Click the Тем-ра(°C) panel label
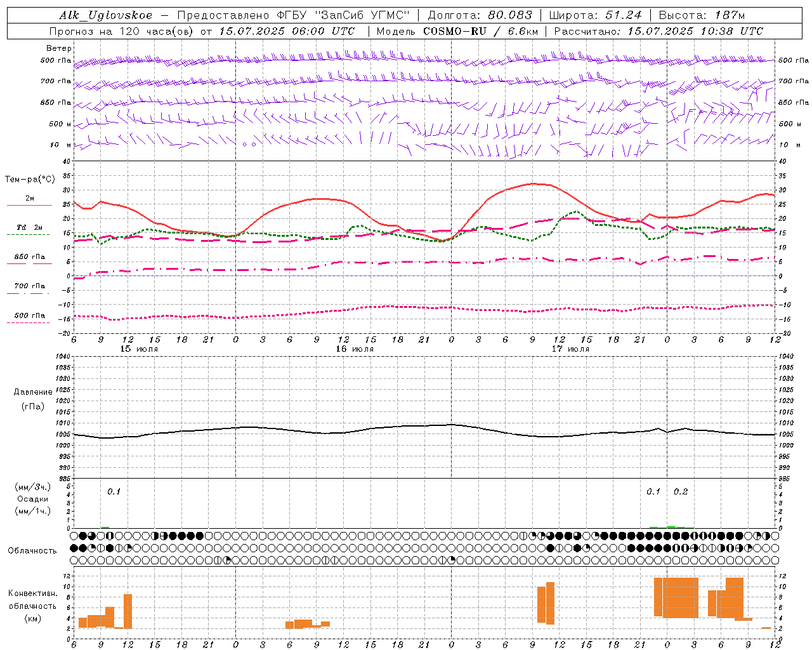 click(x=30, y=180)
